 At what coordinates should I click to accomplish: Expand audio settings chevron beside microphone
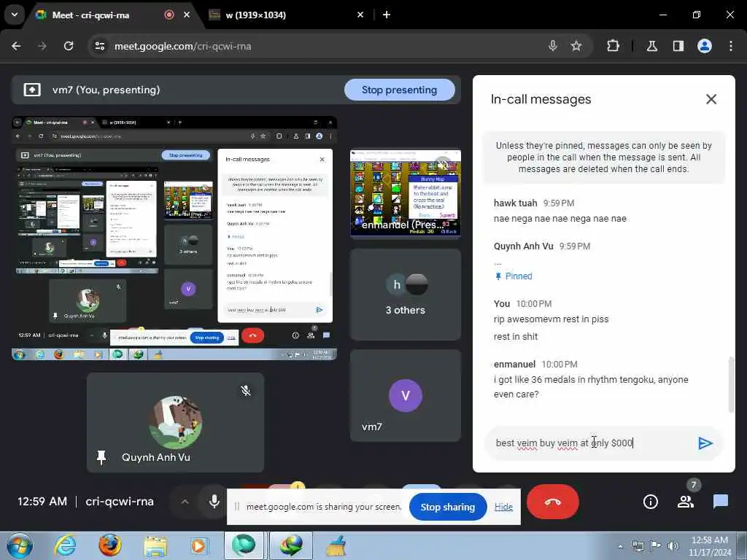click(x=185, y=502)
